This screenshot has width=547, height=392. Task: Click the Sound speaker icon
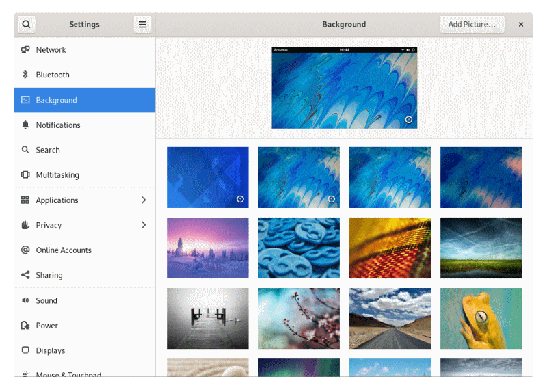pyautogui.click(x=25, y=300)
